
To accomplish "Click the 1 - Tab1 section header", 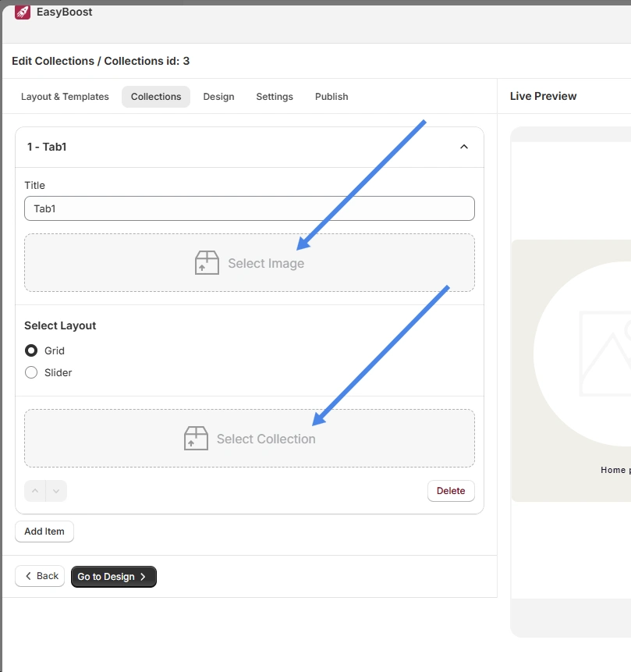I will point(47,147).
